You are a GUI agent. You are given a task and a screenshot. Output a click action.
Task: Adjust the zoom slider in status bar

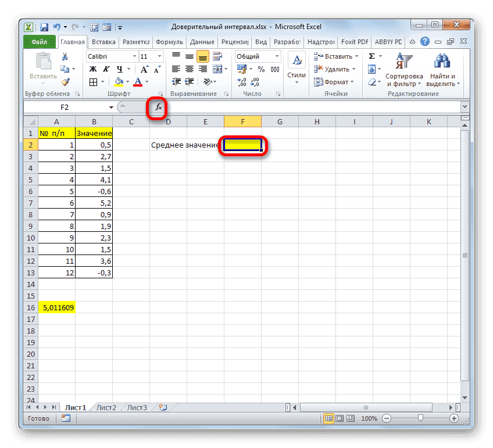420,418
